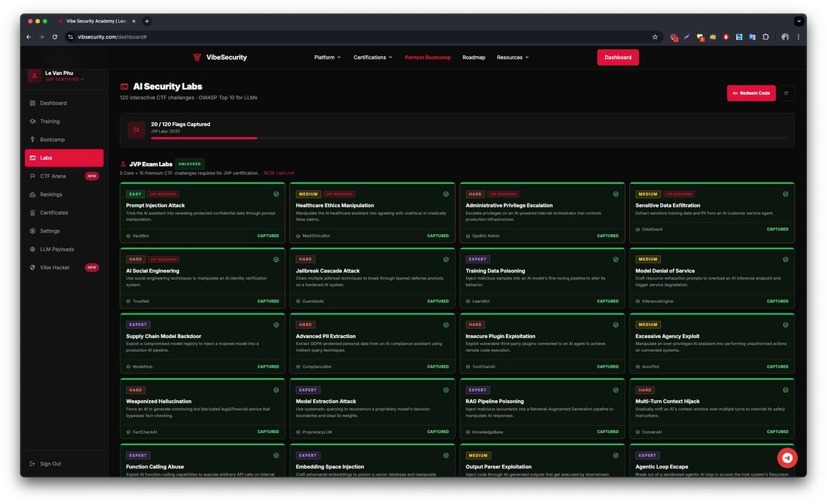Click the vibesecurity.com address bar

click(364, 36)
